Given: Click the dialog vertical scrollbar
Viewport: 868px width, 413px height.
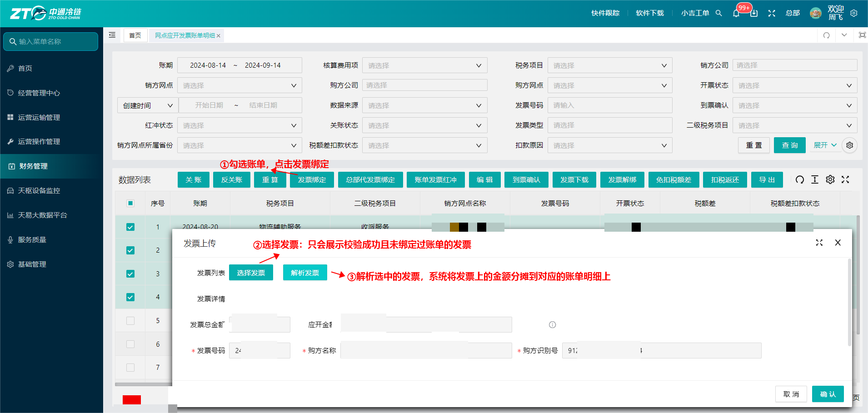Looking at the screenshot, I should pos(849,302).
